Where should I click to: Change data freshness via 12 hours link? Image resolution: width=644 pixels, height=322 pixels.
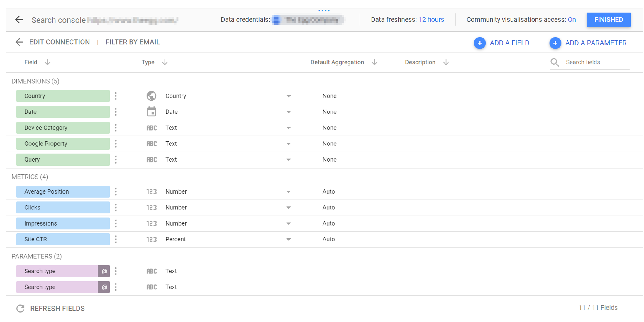click(x=431, y=20)
